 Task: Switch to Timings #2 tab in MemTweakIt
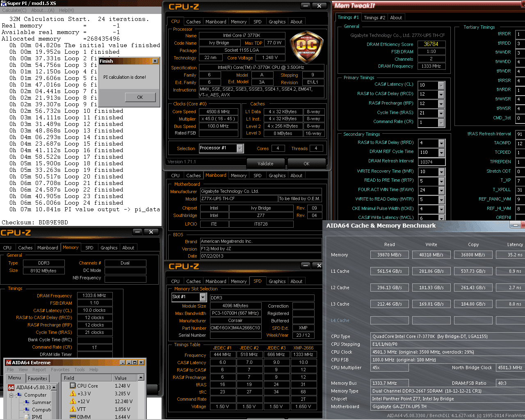[374, 18]
